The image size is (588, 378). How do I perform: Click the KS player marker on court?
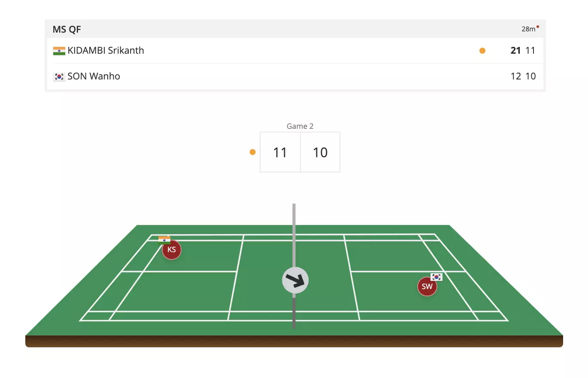click(172, 250)
